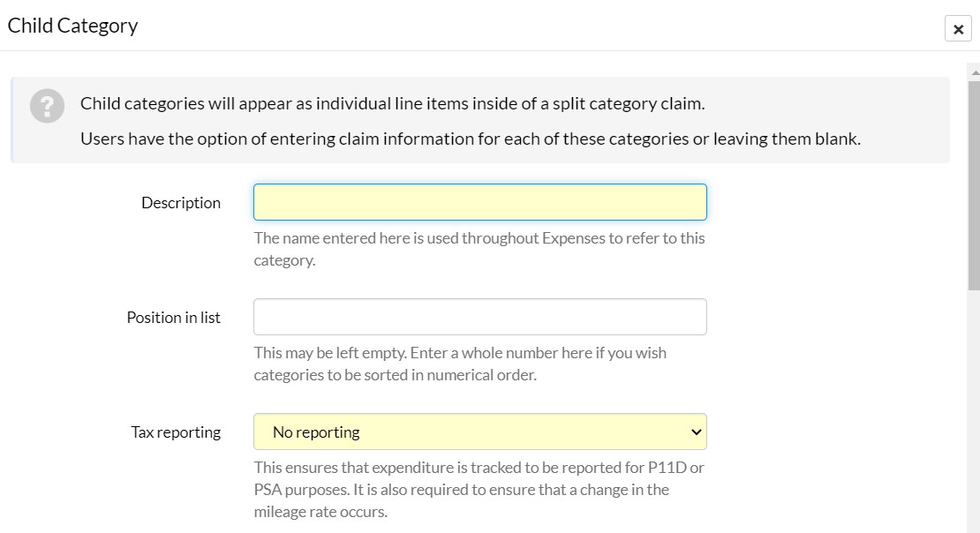Click the hint about numerical sort order
The width and height of the screenshot is (980, 533).
point(460,364)
